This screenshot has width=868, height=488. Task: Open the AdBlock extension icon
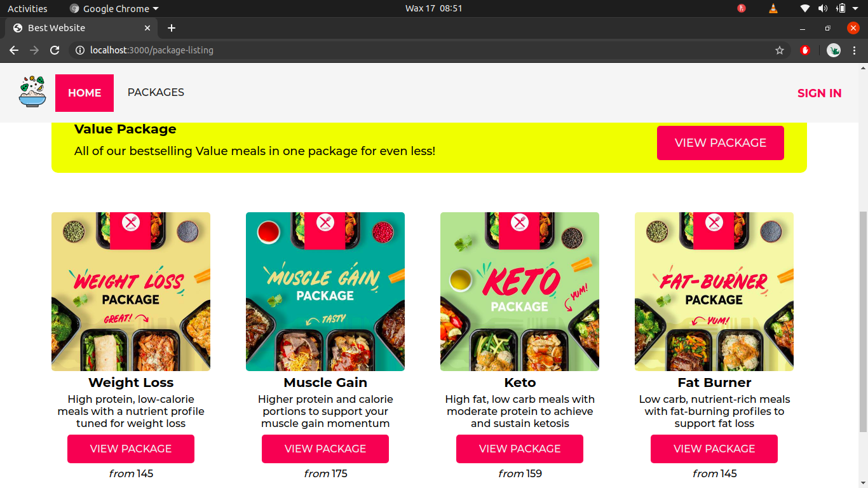[805, 50]
